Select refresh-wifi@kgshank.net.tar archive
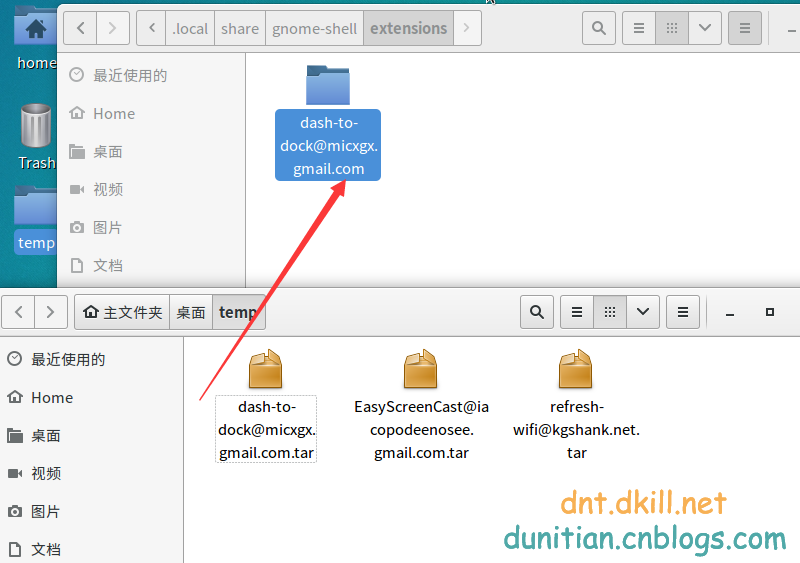800x563 pixels. coord(576,406)
